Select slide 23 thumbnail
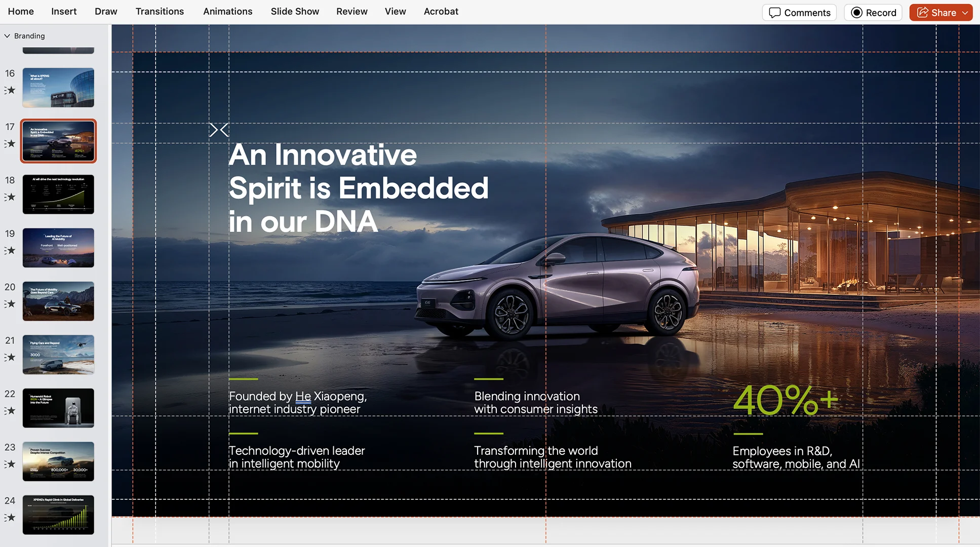This screenshot has height=547, width=980. pos(58,461)
